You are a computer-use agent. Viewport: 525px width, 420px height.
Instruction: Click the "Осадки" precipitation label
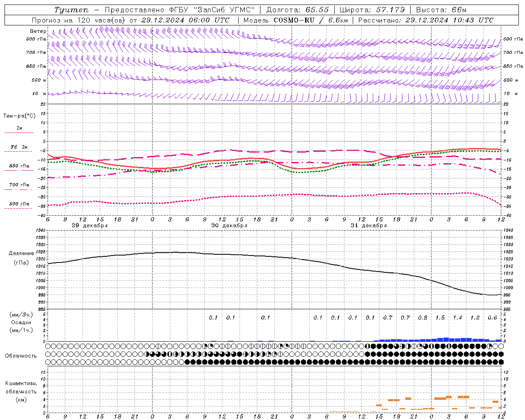pyautogui.click(x=21, y=322)
